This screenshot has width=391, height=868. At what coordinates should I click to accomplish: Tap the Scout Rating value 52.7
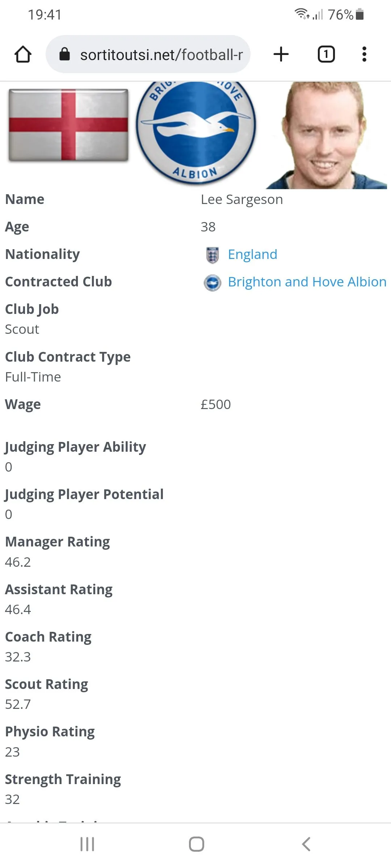point(18,705)
